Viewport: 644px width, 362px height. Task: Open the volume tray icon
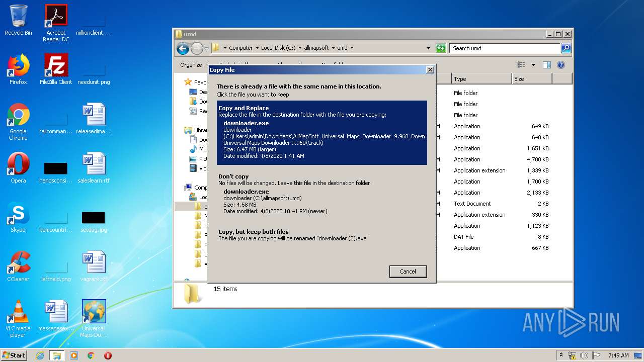(584, 355)
